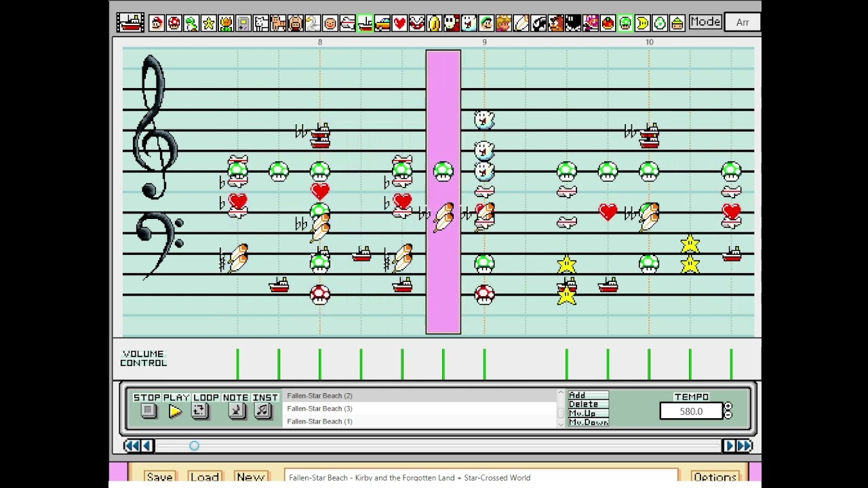Step forward one measure with right arrow
The image size is (868, 488).
pyautogui.click(x=729, y=445)
